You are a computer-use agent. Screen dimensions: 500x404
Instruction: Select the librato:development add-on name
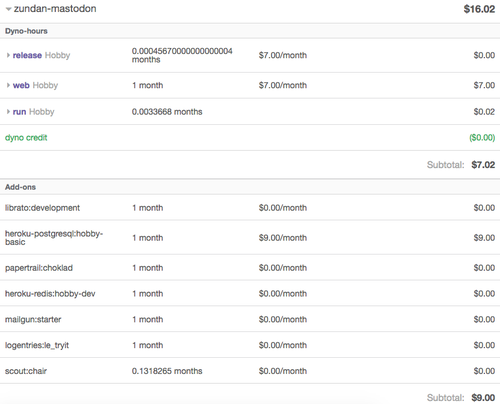tap(42, 208)
